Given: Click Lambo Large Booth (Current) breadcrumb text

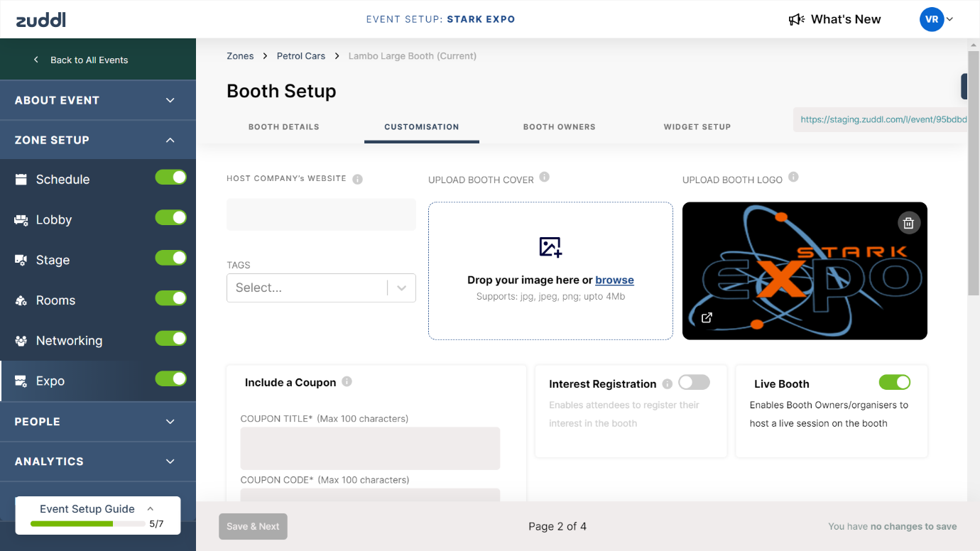Looking at the screenshot, I should (x=412, y=55).
